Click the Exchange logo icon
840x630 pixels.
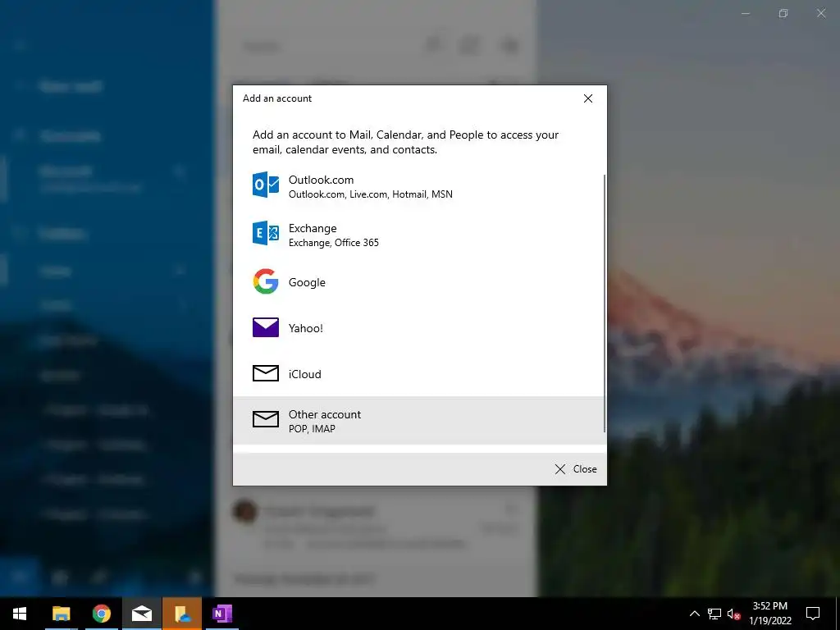(266, 233)
